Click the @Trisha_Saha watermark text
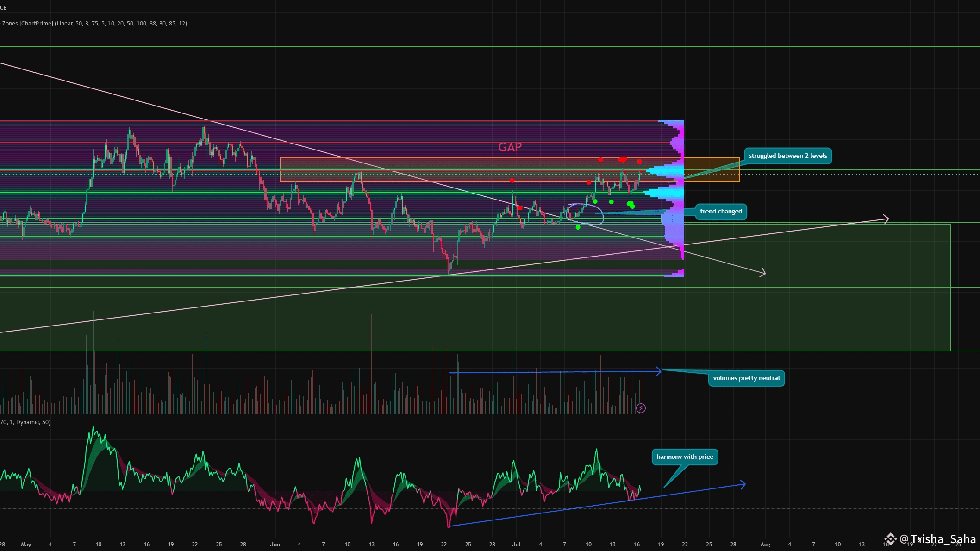 [937, 539]
